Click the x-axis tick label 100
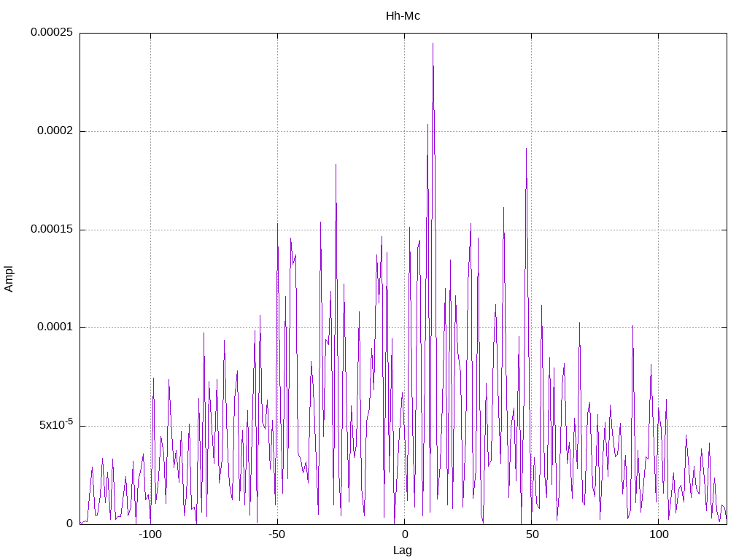Image resolution: width=747 pixels, height=560 pixels. coord(659,534)
